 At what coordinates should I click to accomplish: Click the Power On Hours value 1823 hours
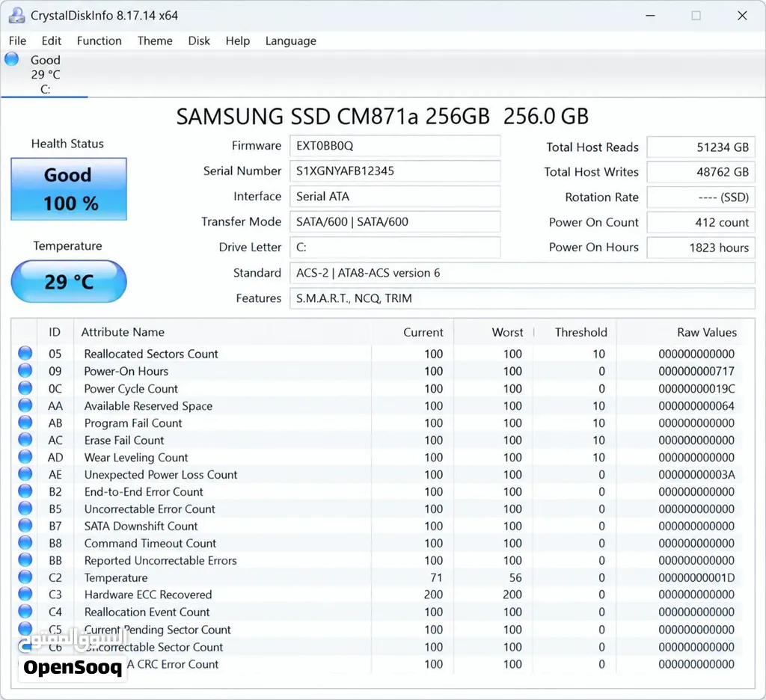click(701, 248)
